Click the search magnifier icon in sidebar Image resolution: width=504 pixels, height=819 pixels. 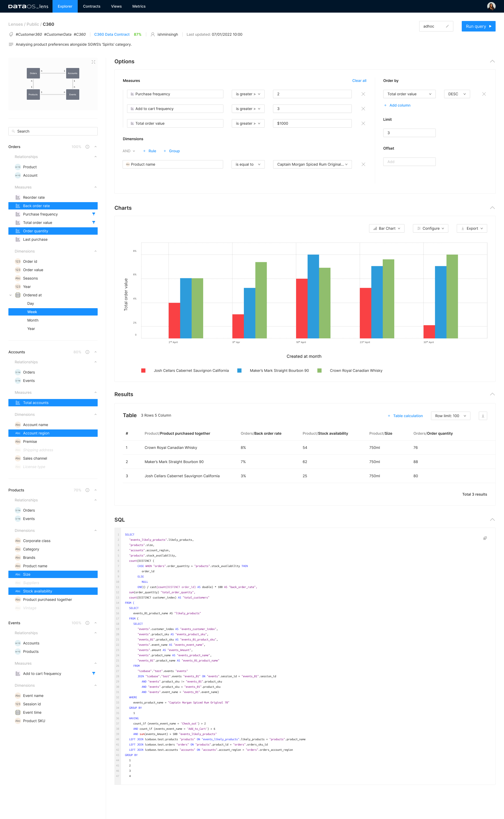tap(13, 131)
